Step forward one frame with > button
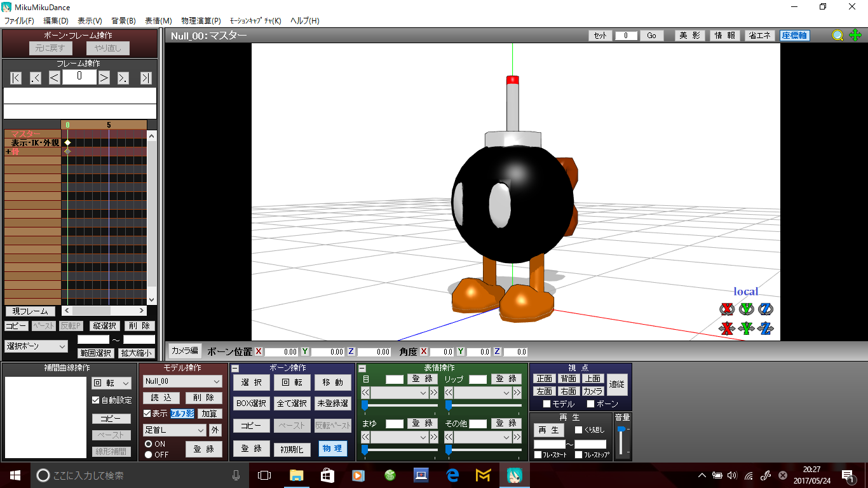This screenshot has width=868, height=488. 104,78
